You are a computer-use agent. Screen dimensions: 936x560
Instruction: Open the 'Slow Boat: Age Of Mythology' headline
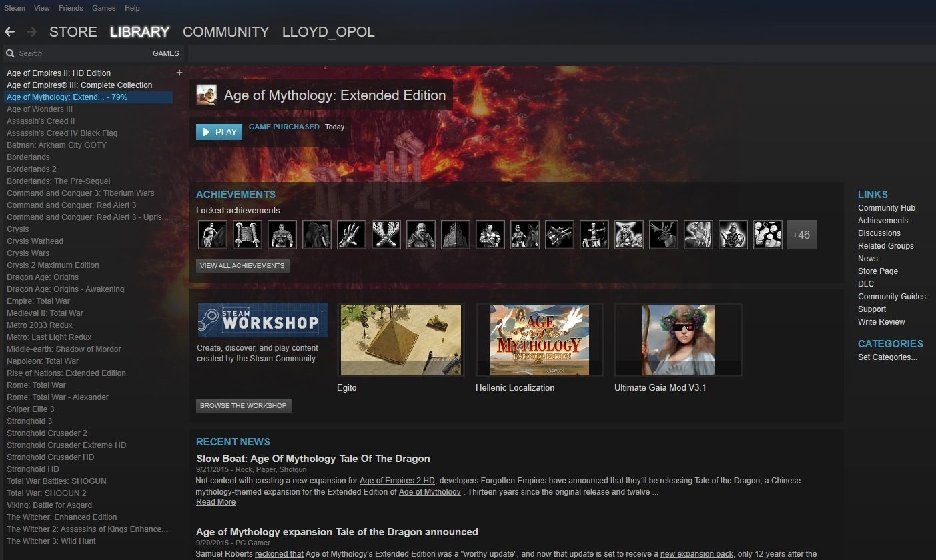point(313,459)
